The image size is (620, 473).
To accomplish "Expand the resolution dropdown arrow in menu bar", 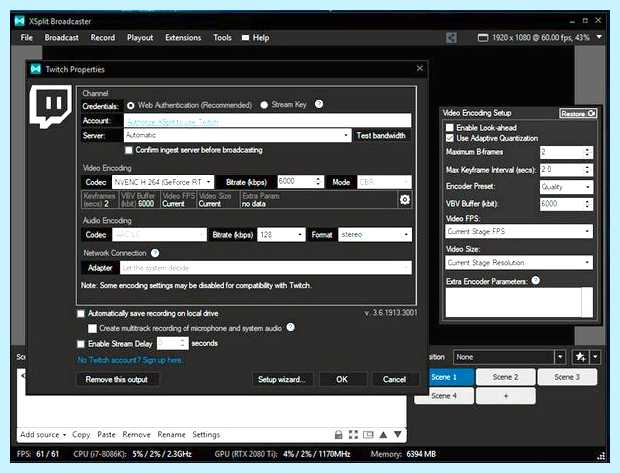I will click(599, 37).
